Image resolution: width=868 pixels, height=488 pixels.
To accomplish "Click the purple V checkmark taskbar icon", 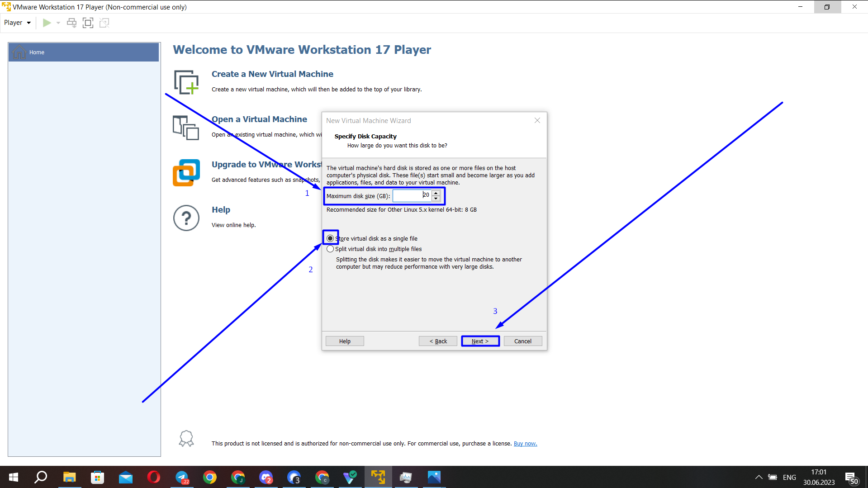I will (350, 477).
